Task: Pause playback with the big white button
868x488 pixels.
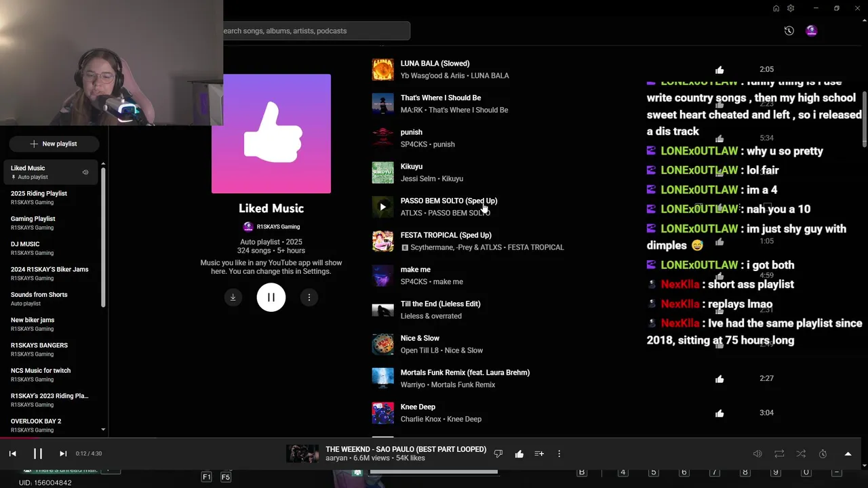Action: pos(271,297)
